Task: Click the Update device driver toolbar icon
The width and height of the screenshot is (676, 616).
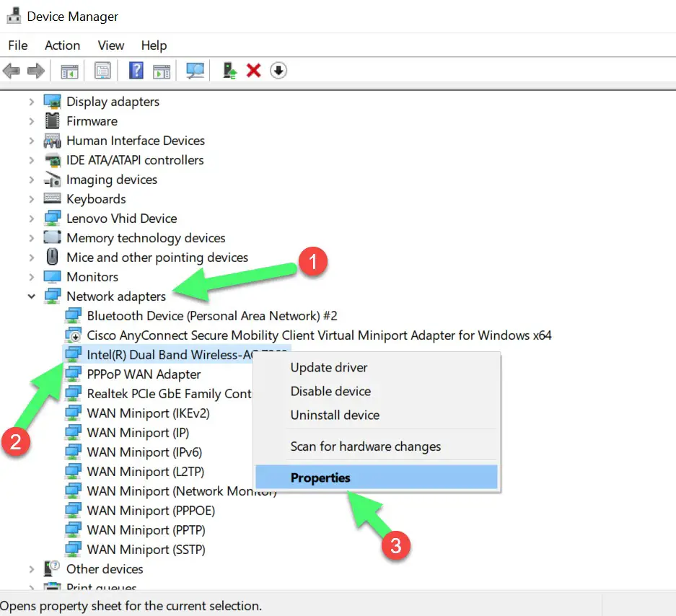Action: [230, 71]
